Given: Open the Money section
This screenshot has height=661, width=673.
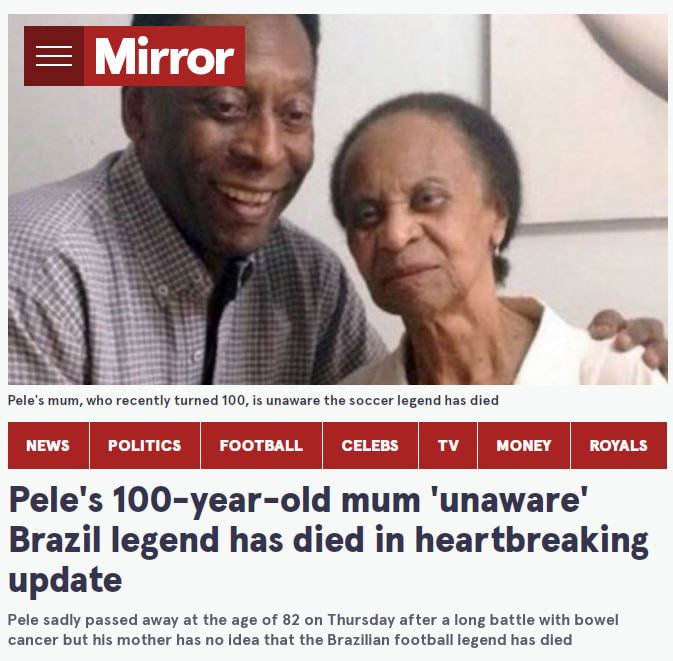Looking at the screenshot, I should coord(523,446).
